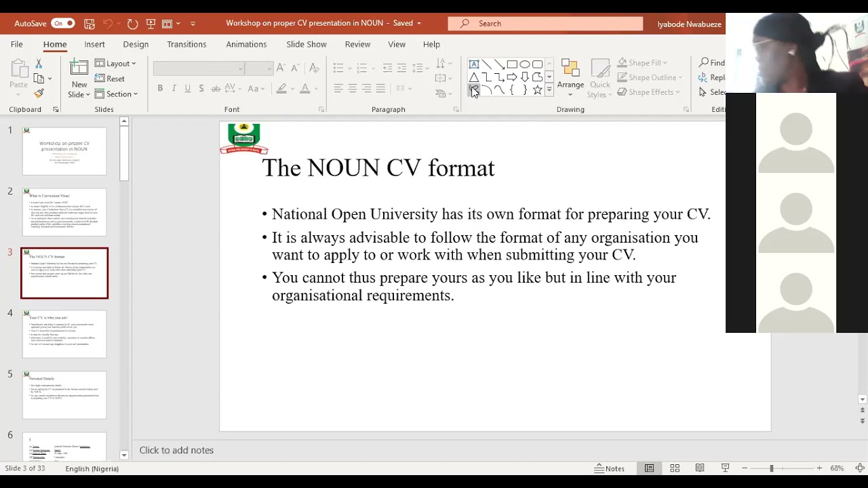Image resolution: width=868 pixels, height=488 pixels.
Task: Click the Save icon in title bar
Action: pos(90,23)
